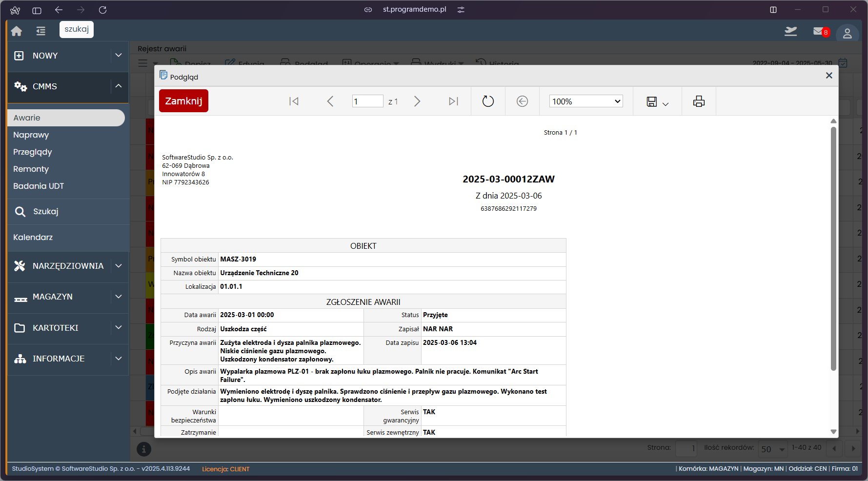Viewport: 868px width, 481px height.
Task: Open the 100% zoom level dropdown
Action: (x=585, y=101)
